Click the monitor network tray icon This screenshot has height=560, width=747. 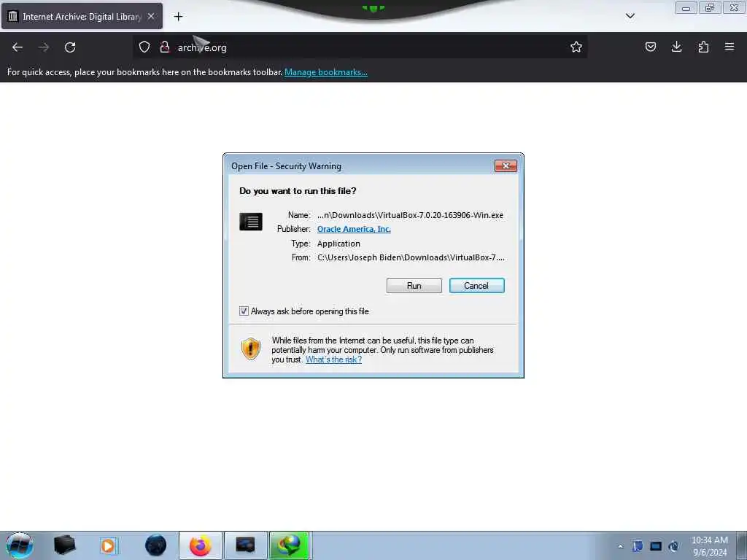click(x=656, y=546)
